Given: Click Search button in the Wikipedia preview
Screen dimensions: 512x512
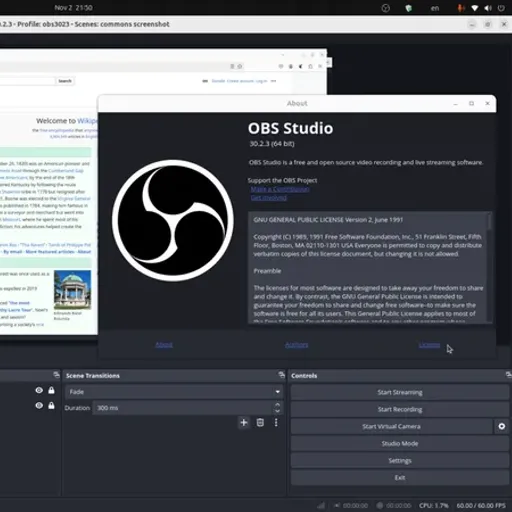Looking at the screenshot, I should 65,81.
